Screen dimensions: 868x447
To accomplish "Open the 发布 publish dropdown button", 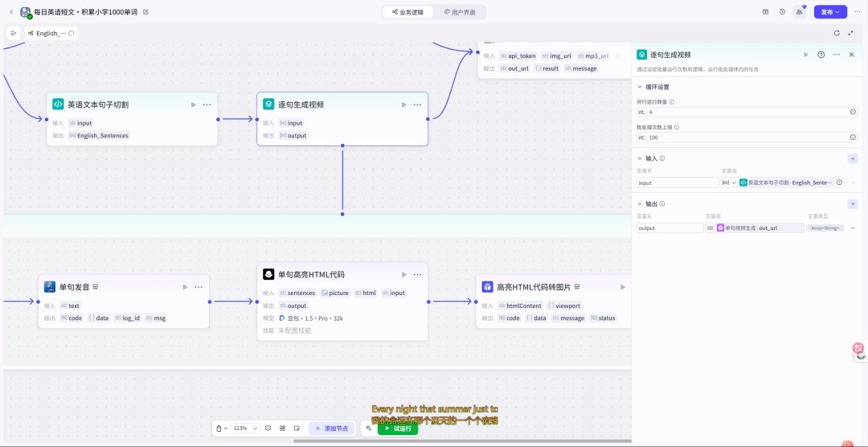I will pos(830,11).
